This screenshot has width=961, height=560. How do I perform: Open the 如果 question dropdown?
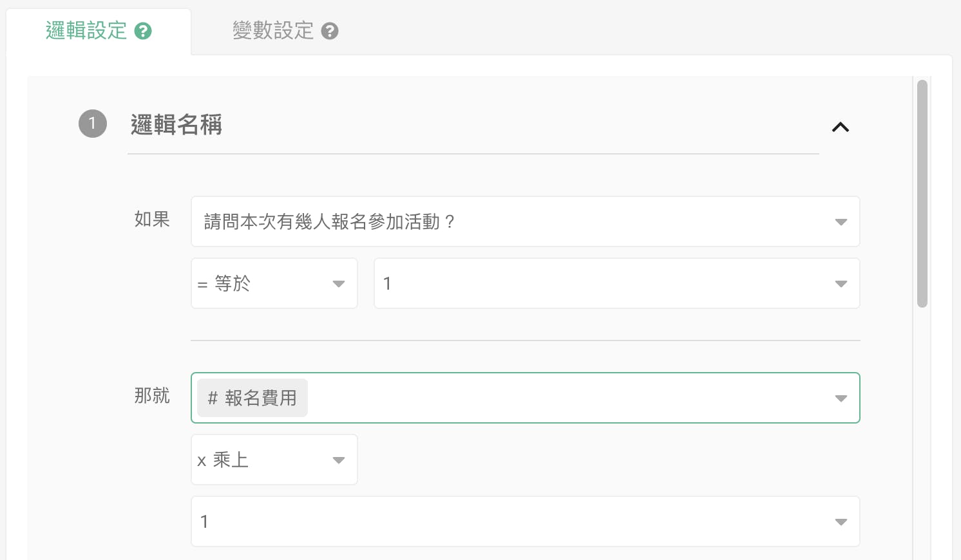click(515, 221)
